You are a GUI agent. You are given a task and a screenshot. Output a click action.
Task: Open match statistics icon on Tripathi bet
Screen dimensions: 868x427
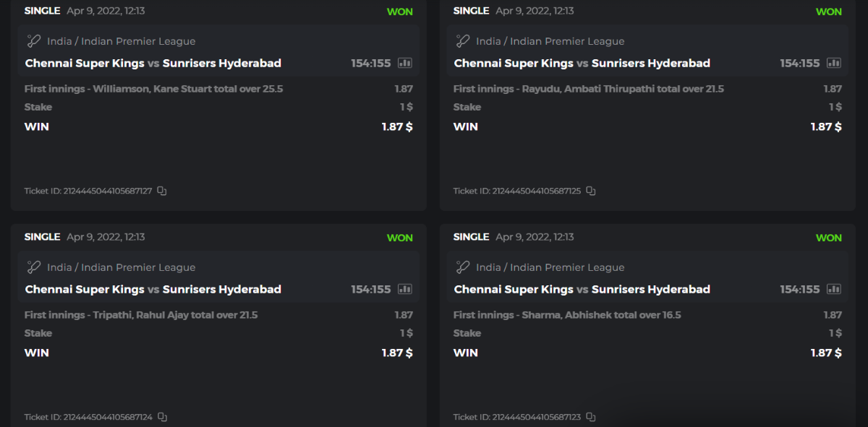click(x=405, y=289)
